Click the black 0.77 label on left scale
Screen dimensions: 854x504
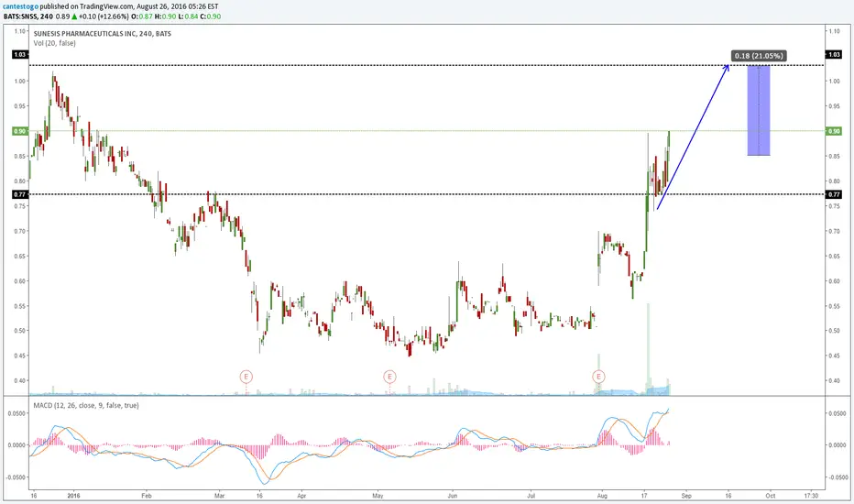coord(20,194)
